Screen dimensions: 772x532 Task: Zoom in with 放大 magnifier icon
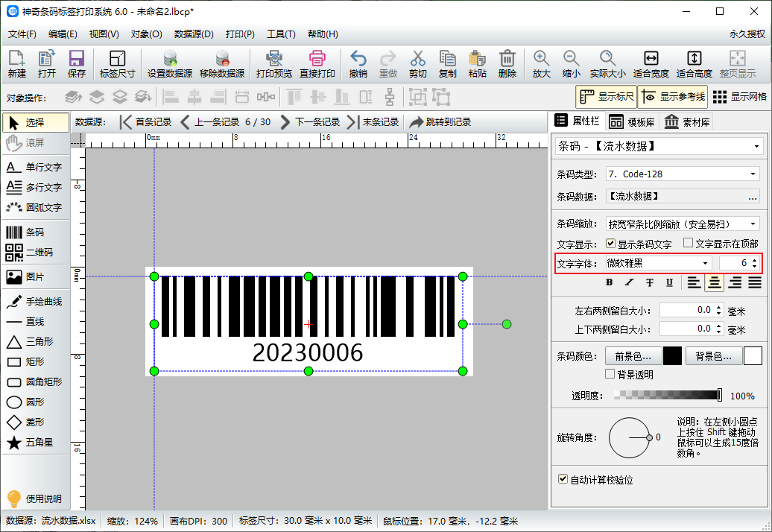(541, 64)
